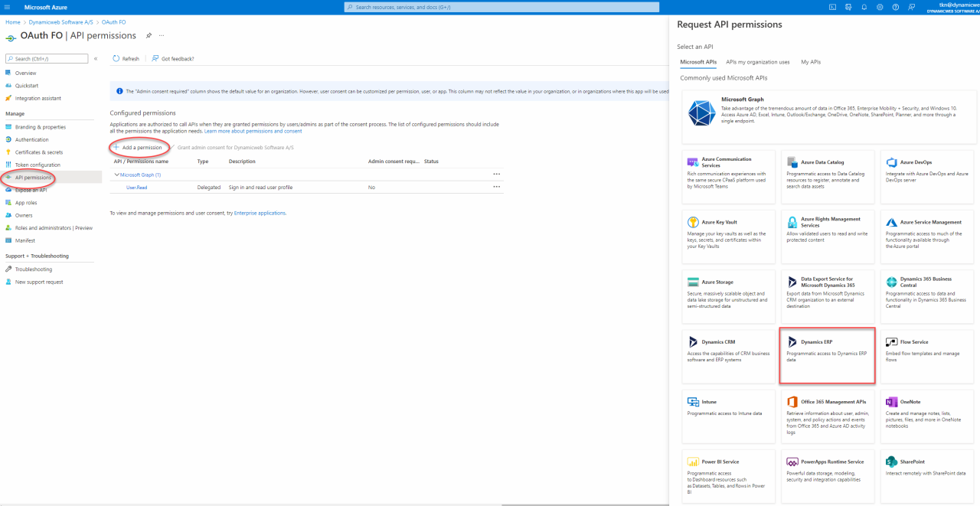
Task: Collapse the Microsoft Graph (1) permission group
Action: (x=117, y=175)
